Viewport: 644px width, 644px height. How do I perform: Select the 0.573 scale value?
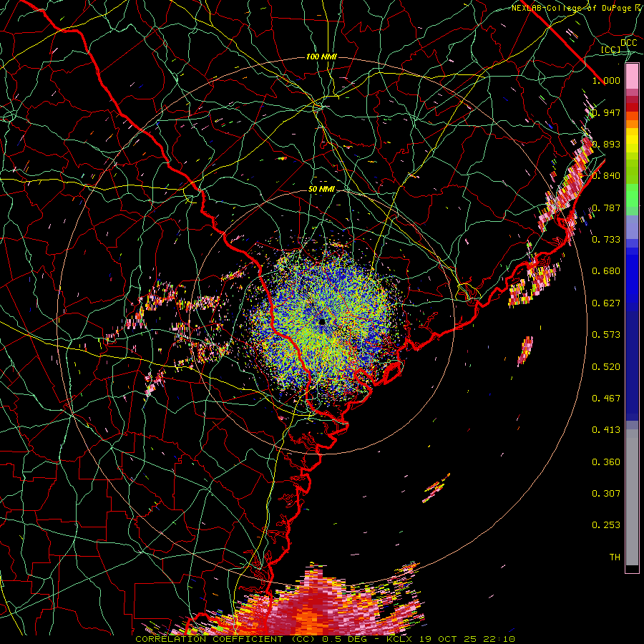(606, 335)
